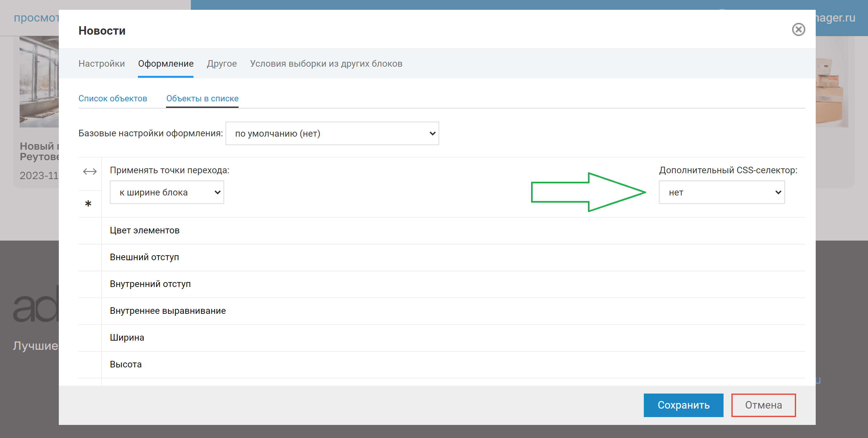Open the Применять точки перехода dropdown
The width and height of the screenshot is (868, 438).
[167, 193]
